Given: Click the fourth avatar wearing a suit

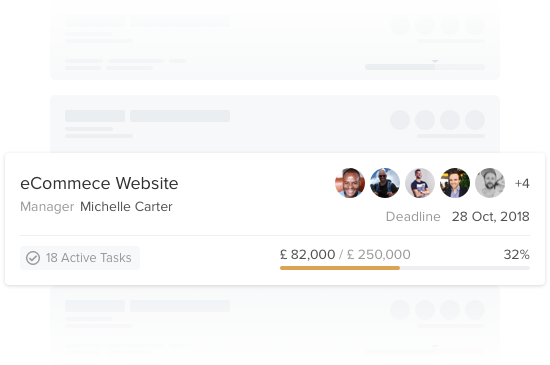Looking at the screenshot, I should tap(455, 183).
